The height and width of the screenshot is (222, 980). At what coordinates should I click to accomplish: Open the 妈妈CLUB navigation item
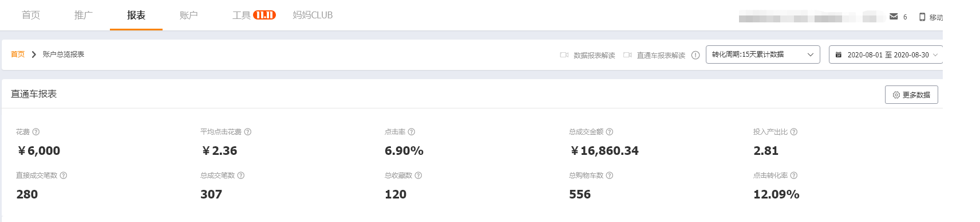point(313,15)
